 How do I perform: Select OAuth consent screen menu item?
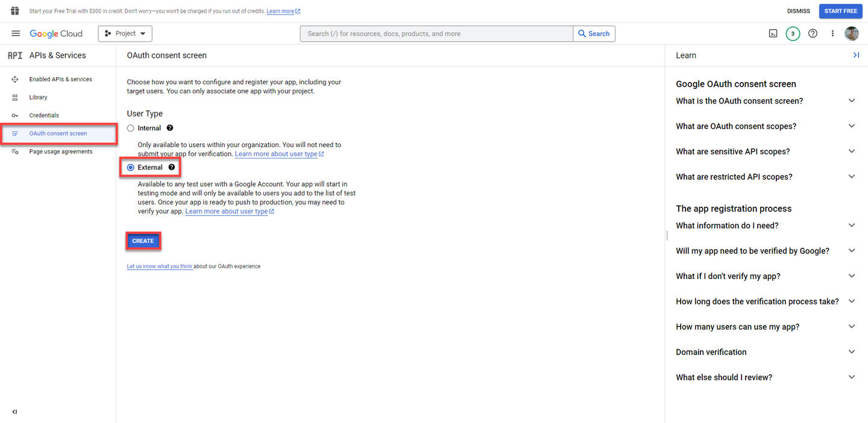point(58,134)
